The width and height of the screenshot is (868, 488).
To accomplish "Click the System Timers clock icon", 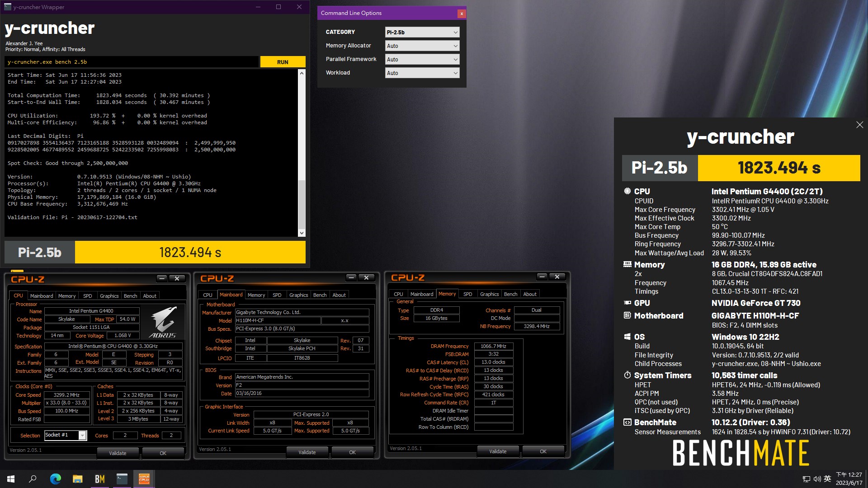I will pos(627,375).
